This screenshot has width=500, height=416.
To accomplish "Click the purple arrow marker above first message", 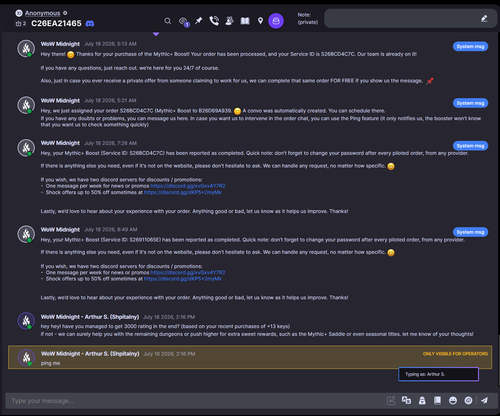I will point(156,34).
